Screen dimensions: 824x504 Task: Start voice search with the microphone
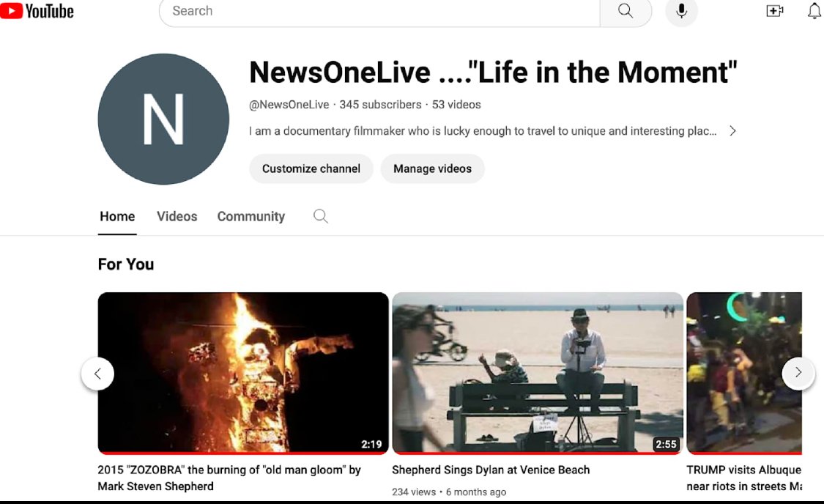(681, 11)
